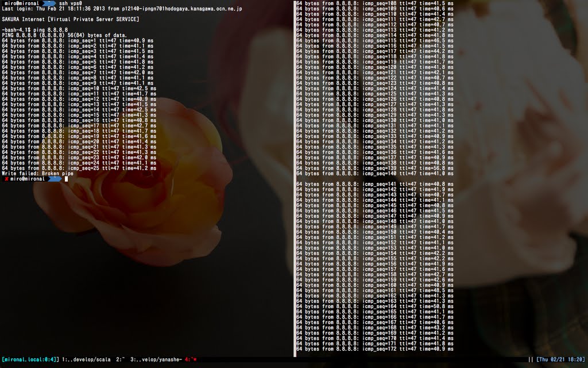Click the icmp_seq=17 time=42.7 line
The image size is (588, 368).
(x=79, y=126)
